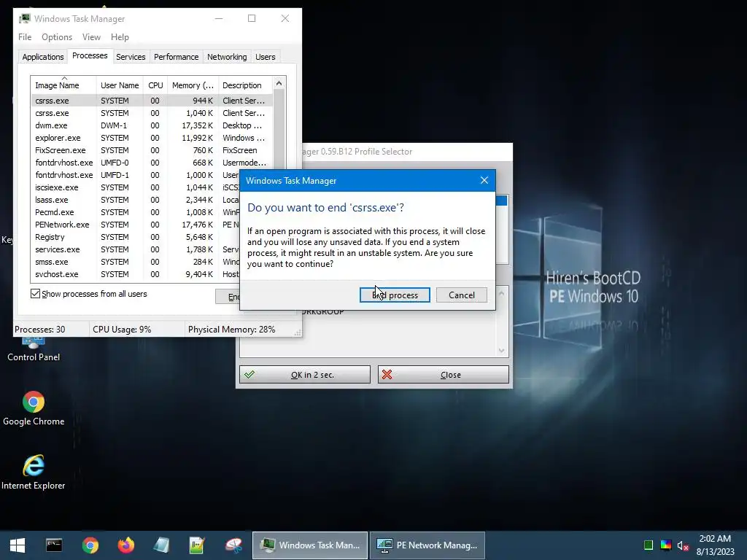This screenshot has width=747, height=560.
Task: Open Internet Explorer desktop shortcut
Action: pos(34,472)
